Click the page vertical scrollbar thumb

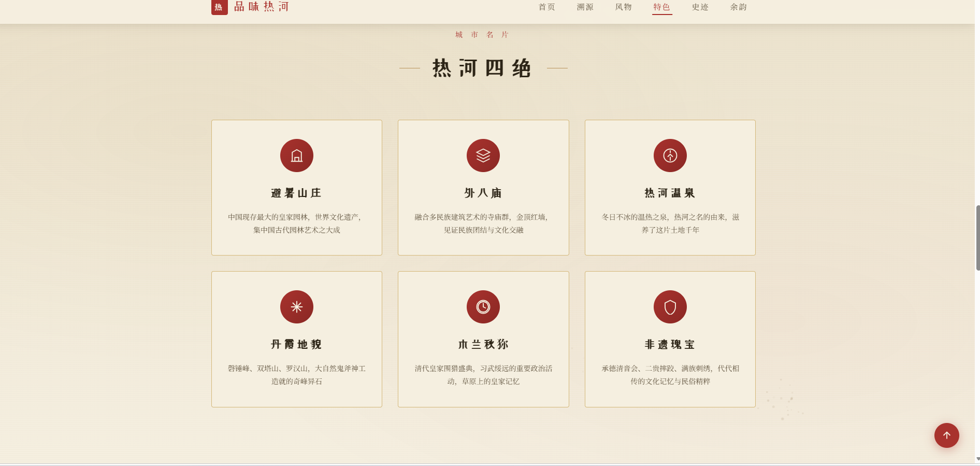[x=977, y=238]
